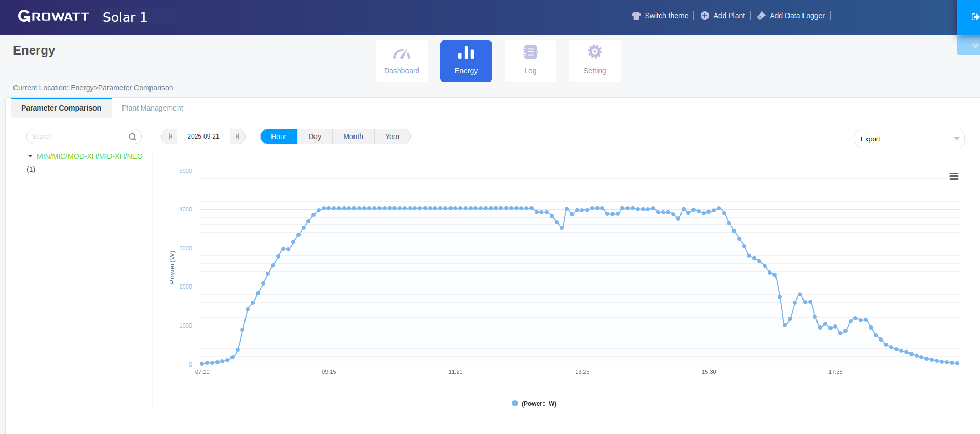Open the Export dropdown
Viewport: 980px width, 434px height.
(x=909, y=139)
